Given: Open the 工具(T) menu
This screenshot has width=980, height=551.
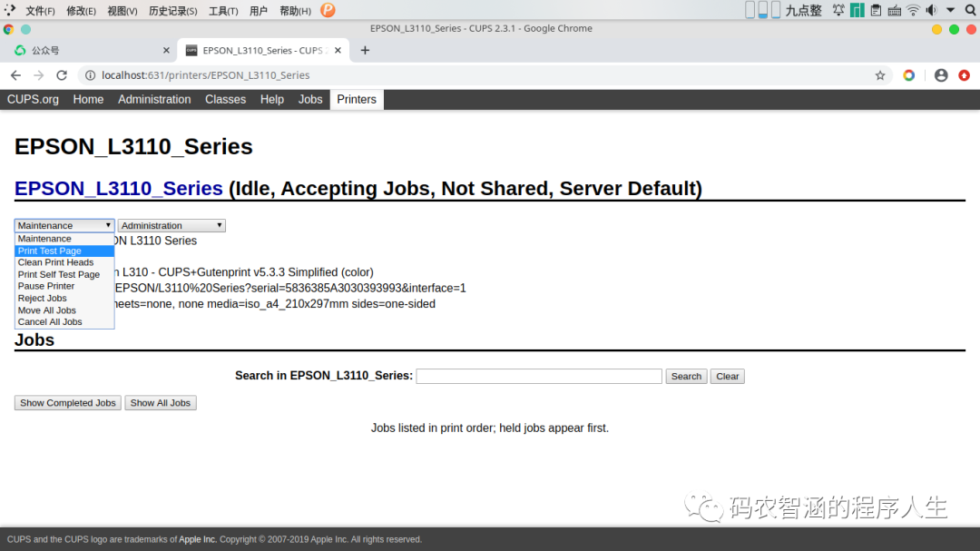Looking at the screenshot, I should point(223,11).
